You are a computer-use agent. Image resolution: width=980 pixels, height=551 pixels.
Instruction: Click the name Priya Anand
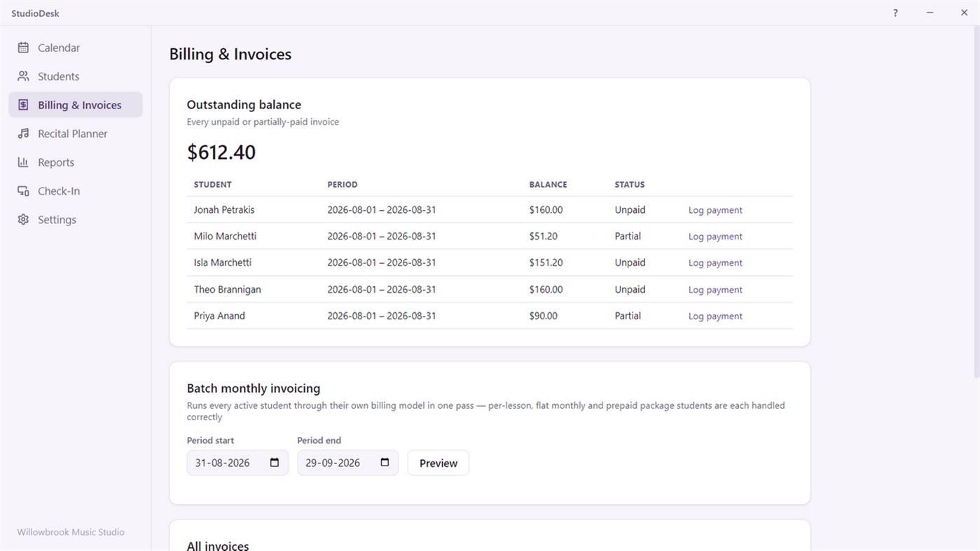[x=219, y=316]
